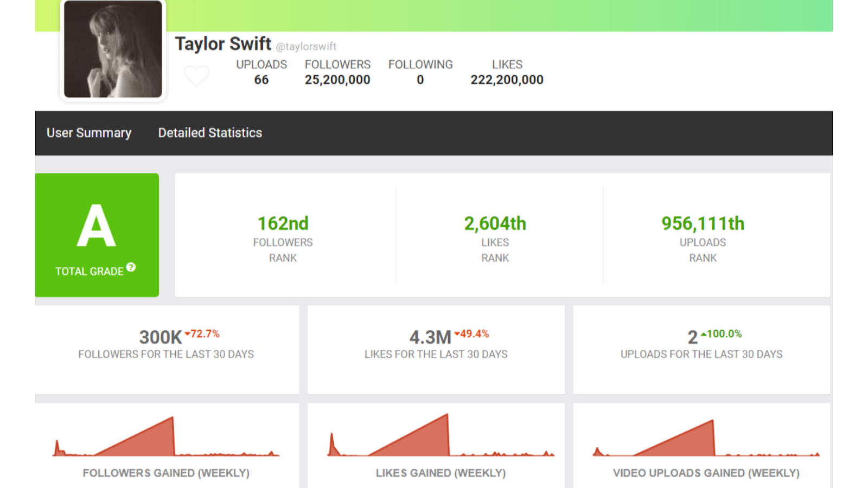This screenshot has height=488, width=868.
Task: Click the 49.4% likes decrease indicator
Action: 472,334
